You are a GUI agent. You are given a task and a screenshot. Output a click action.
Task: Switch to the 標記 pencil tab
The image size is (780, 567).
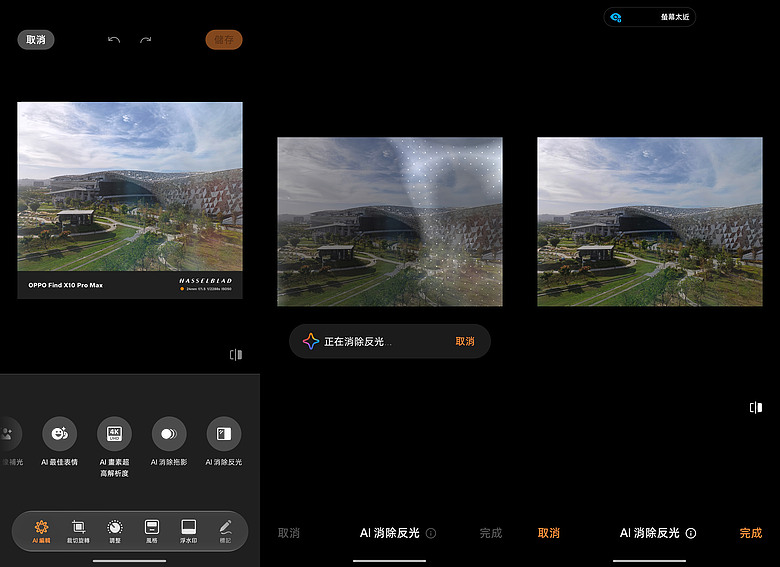(225, 531)
